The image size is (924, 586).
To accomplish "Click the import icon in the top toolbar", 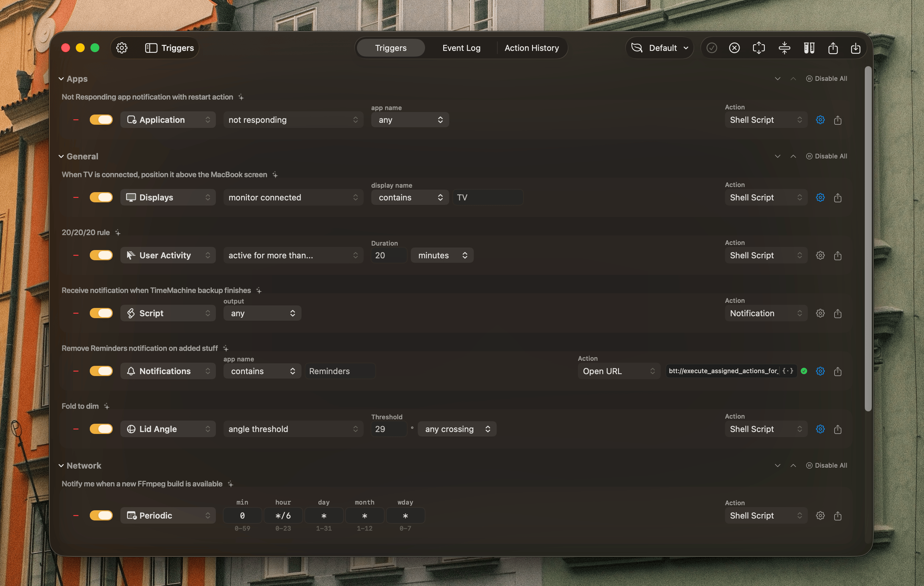I will 855,48.
